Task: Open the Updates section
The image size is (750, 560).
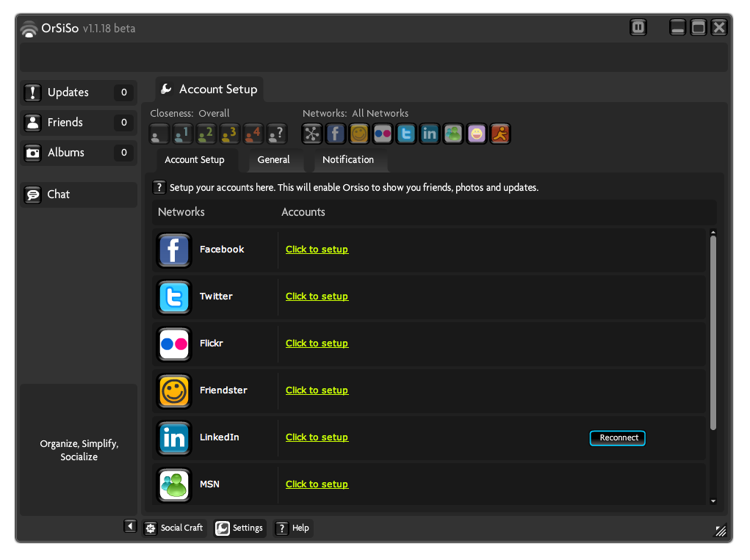Action: point(79,92)
